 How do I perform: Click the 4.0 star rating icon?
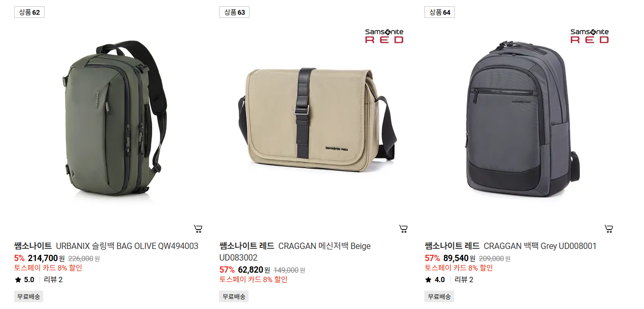coord(428,280)
